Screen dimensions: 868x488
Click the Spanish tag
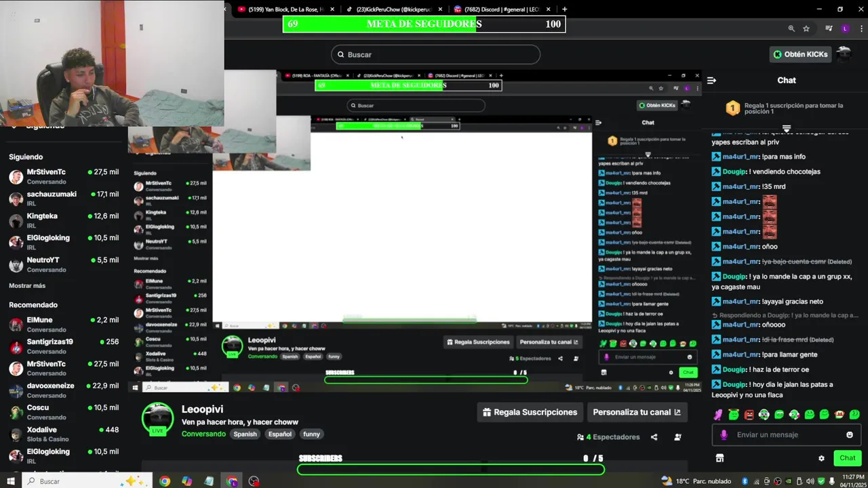245,434
